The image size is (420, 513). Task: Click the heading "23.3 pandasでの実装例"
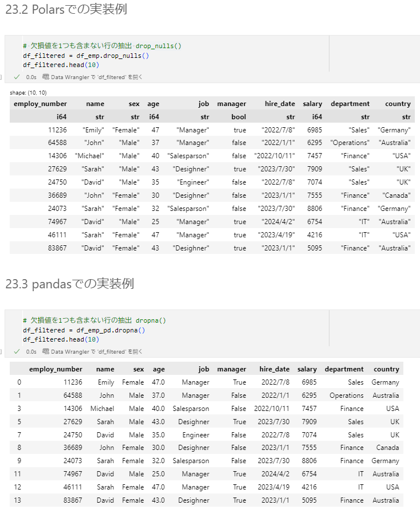tap(70, 284)
